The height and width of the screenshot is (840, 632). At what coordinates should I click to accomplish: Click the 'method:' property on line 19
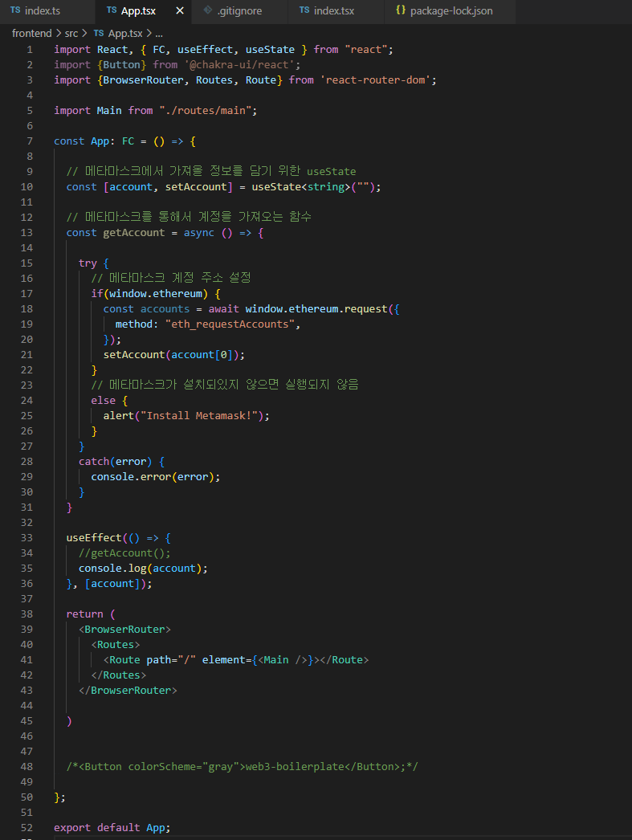point(137,324)
